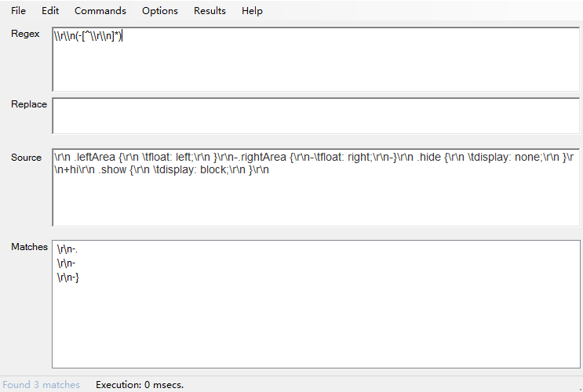
Task: Open the Commands menu
Action: click(x=100, y=11)
